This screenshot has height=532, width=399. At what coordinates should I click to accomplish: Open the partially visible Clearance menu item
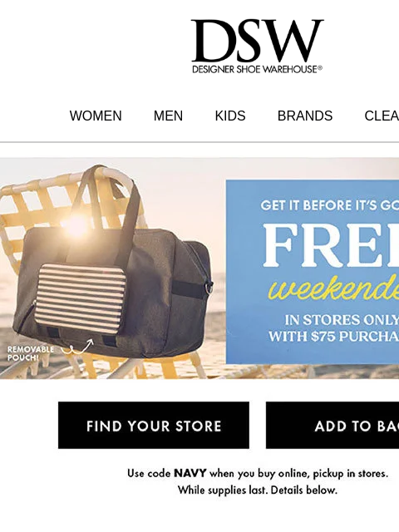(382, 116)
